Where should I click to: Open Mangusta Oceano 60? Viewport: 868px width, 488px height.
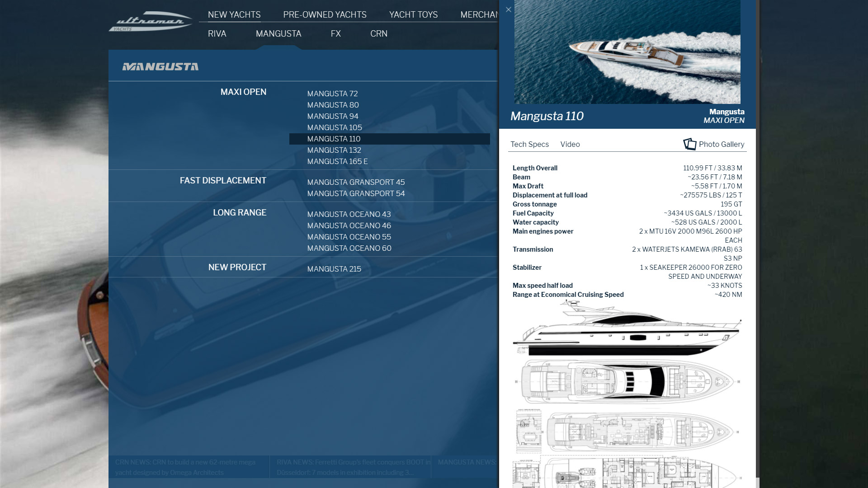(x=349, y=248)
